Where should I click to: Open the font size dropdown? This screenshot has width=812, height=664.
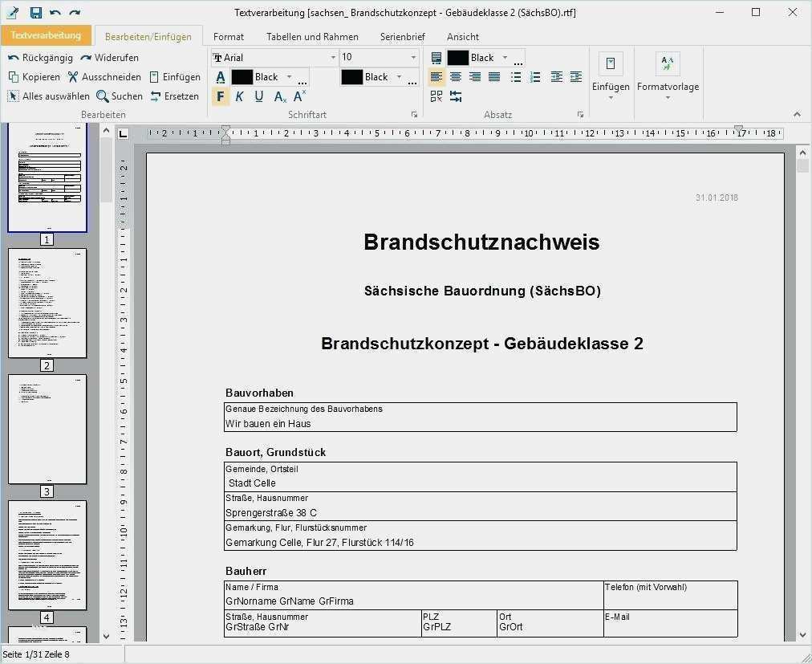click(413, 58)
